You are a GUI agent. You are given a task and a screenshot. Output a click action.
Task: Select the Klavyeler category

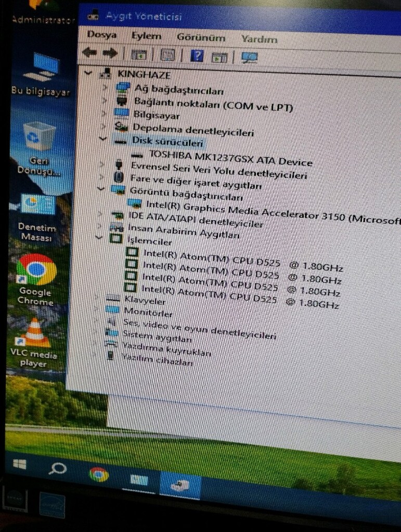coord(145,300)
